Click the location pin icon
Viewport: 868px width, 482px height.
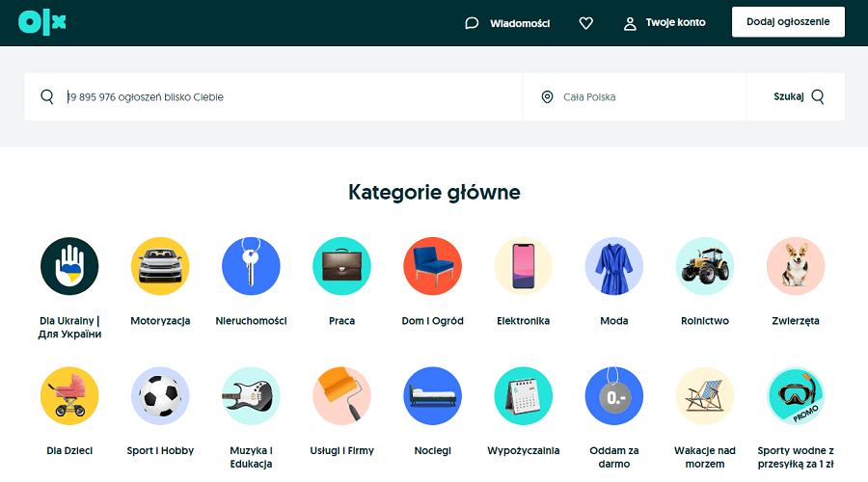547,96
